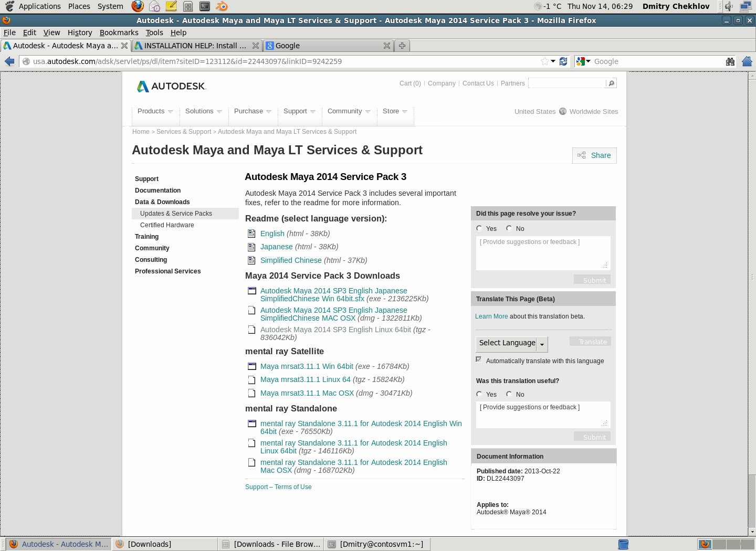Click the site search magnifier icon
This screenshot has width=756, height=551.
pyautogui.click(x=611, y=83)
